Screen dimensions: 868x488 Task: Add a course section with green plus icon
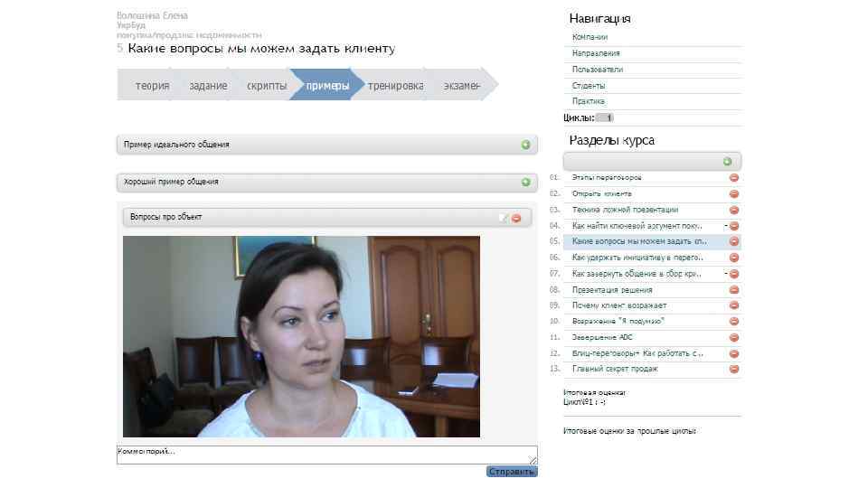point(727,161)
